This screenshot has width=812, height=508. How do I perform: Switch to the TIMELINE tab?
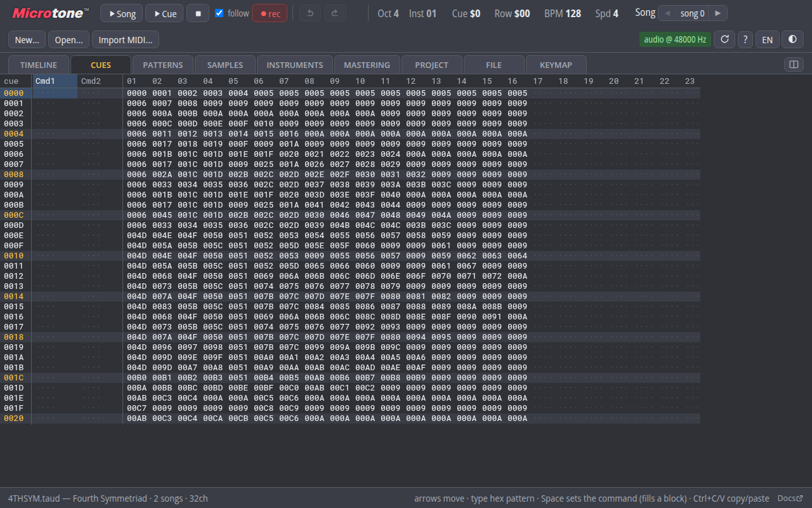(39, 65)
